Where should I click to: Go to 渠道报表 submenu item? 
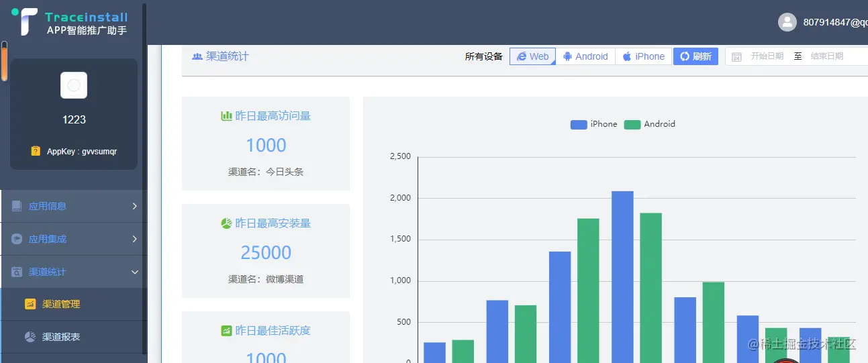[x=73, y=337]
